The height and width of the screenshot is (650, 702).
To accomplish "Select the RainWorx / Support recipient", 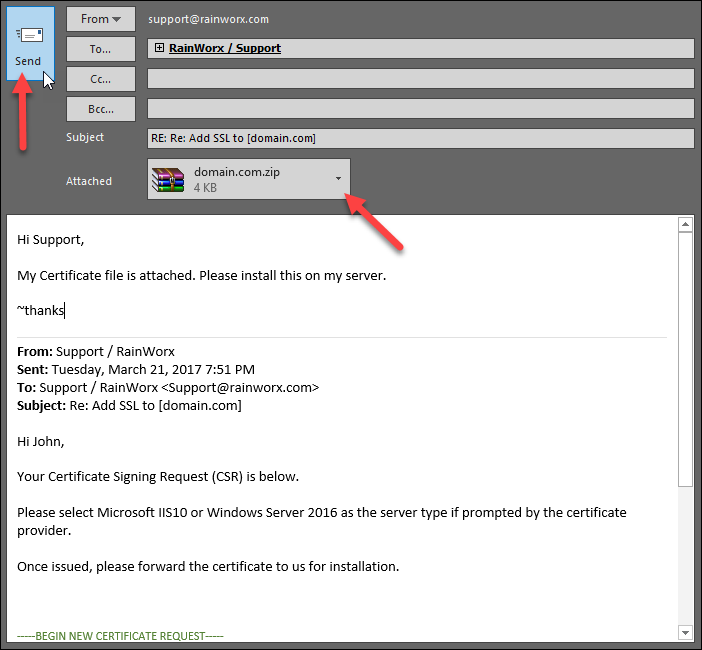I will tap(225, 48).
